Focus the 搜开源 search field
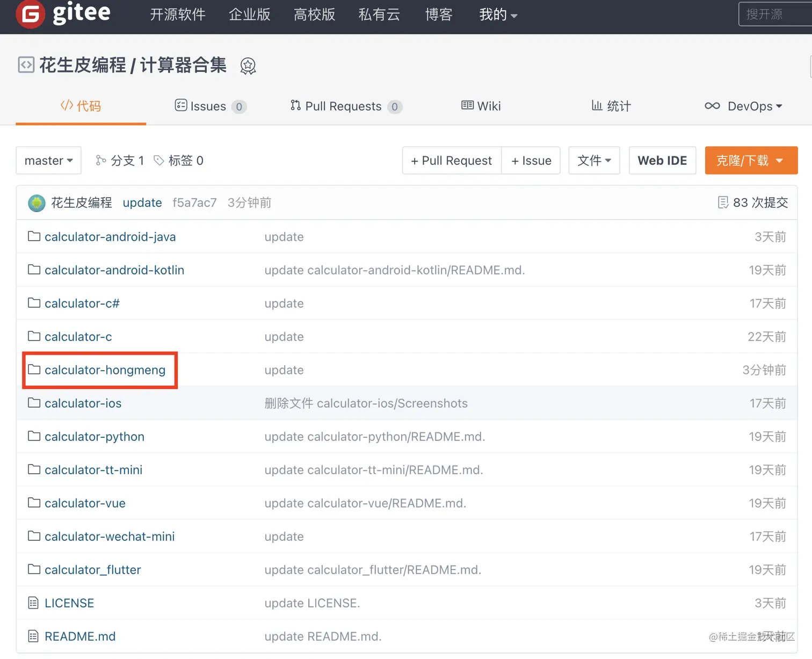 tap(775, 14)
